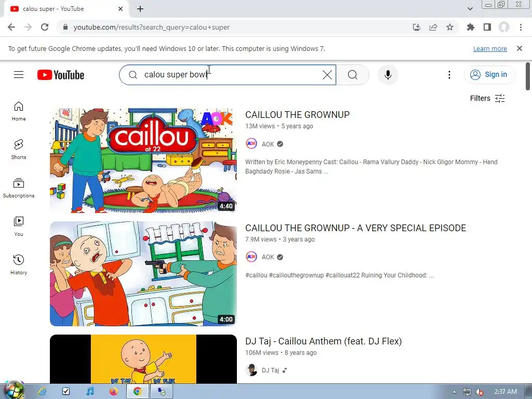Open the DJ Taj channel name
This screenshot has height=399, width=532.
[x=270, y=370]
